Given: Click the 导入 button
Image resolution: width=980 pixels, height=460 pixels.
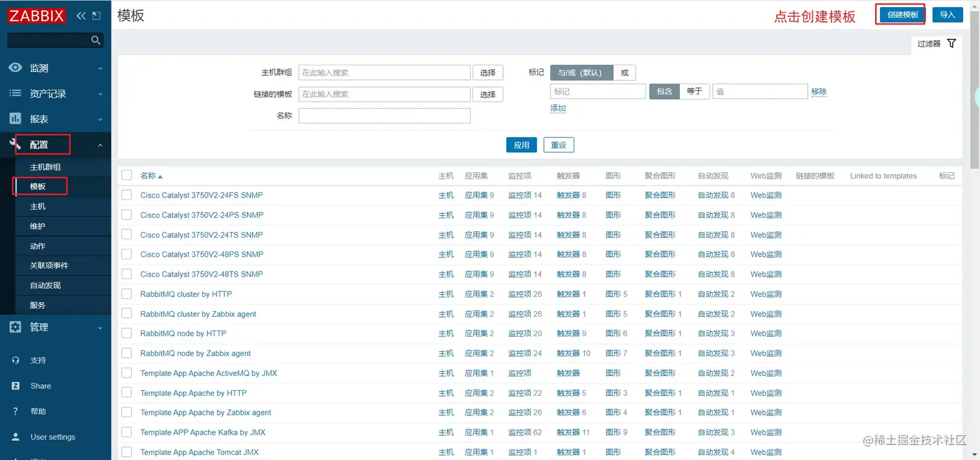Looking at the screenshot, I should (948, 15).
